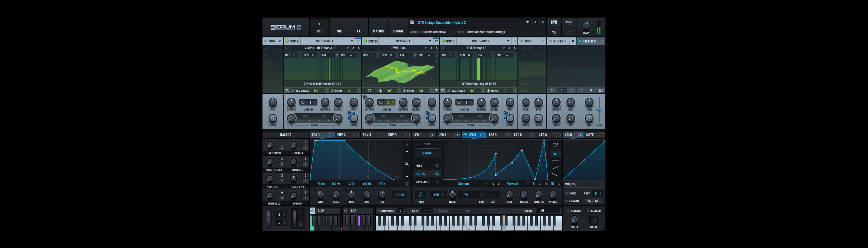Click the envelope lock icon

click(x=407, y=144)
